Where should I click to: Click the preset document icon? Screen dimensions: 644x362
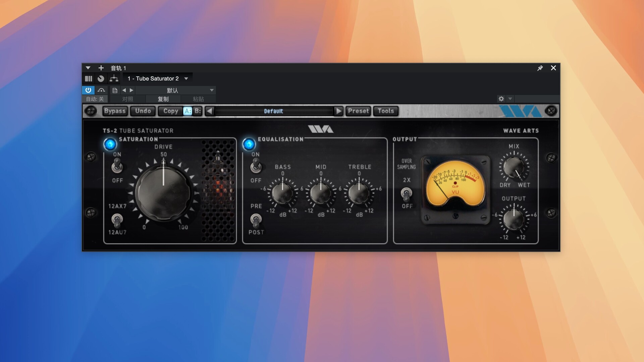(x=115, y=90)
